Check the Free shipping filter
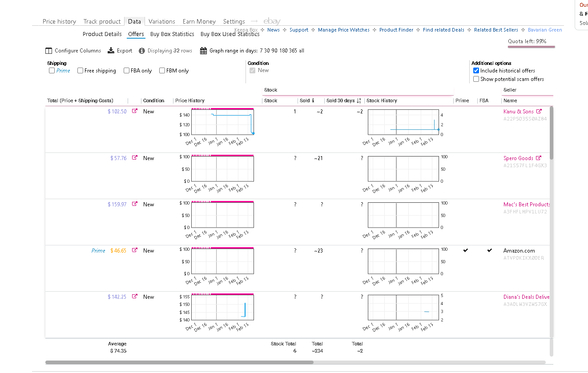Screen dimensions: 588x373 [81, 70]
